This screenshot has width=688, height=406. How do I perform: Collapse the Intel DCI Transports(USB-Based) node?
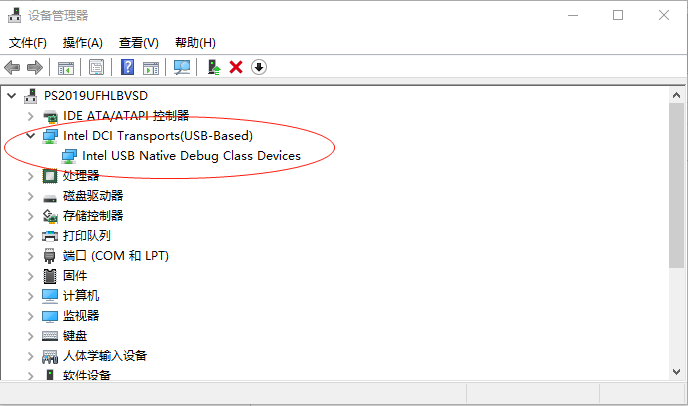coord(30,136)
